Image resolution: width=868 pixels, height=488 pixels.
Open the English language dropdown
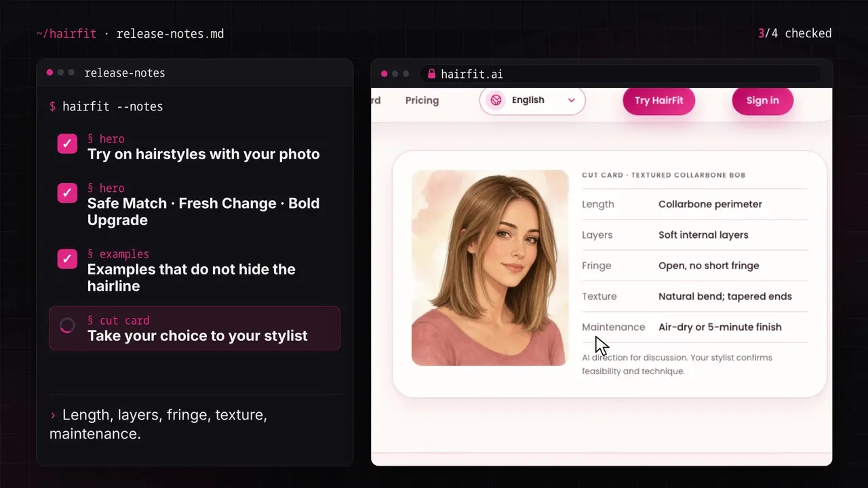tap(532, 100)
